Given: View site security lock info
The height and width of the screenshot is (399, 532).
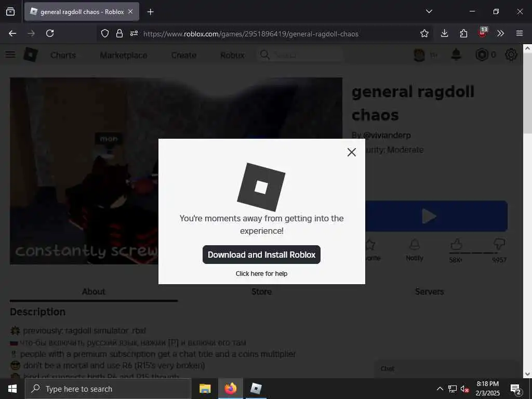Looking at the screenshot, I should coord(119,33).
